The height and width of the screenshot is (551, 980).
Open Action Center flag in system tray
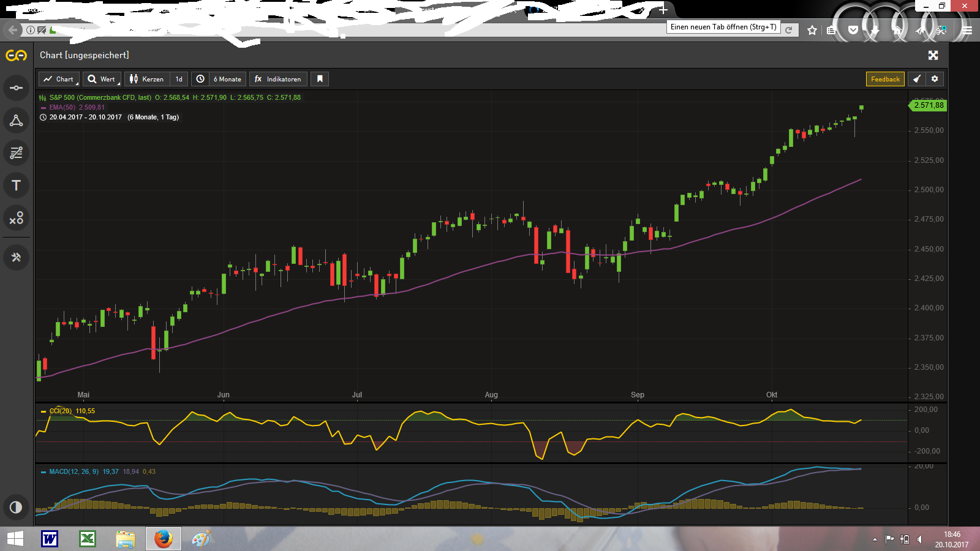(889, 539)
